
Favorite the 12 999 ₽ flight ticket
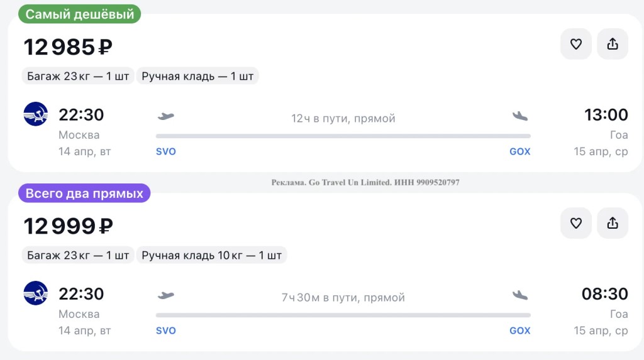coord(575,223)
